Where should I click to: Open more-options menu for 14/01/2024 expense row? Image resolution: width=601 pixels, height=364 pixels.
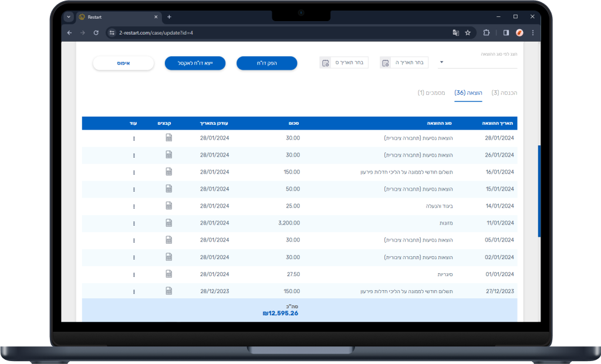(134, 207)
